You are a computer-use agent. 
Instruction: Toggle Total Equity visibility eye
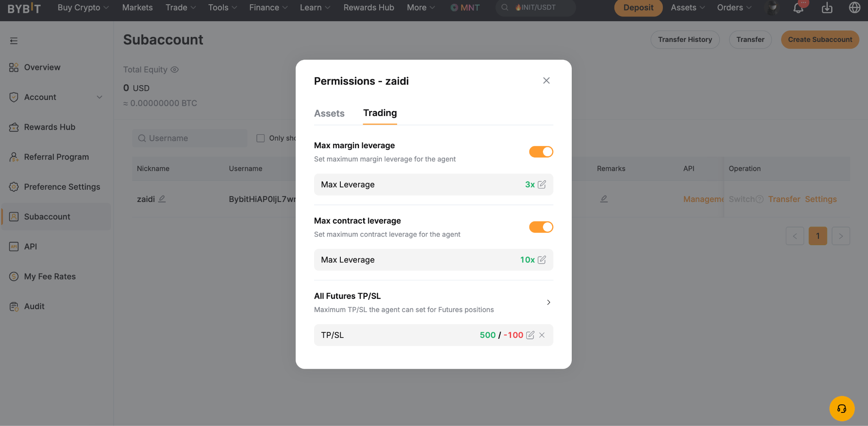pyautogui.click(x=175, y=69)
